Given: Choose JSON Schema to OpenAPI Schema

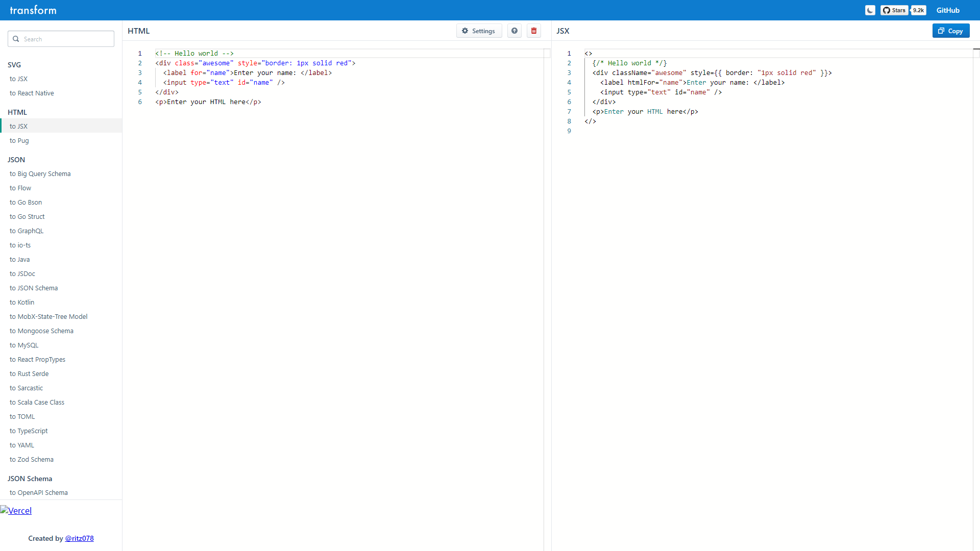Looking at the screenshot, I should [61, 492].
